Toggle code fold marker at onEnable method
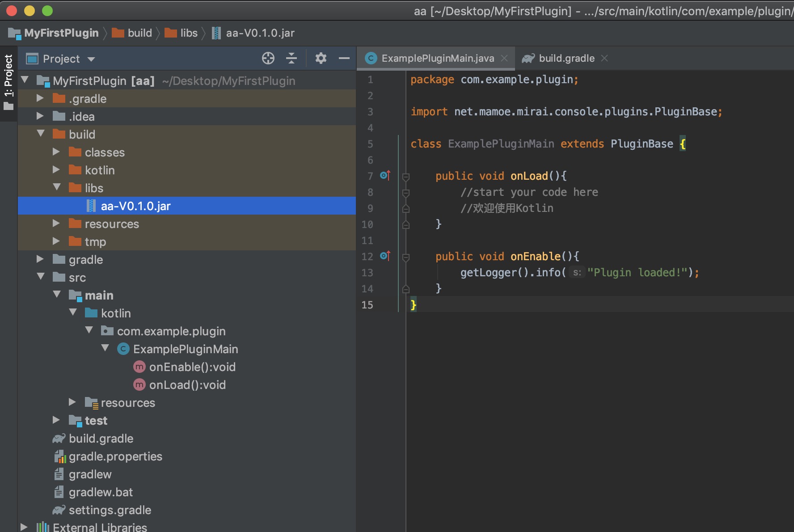This screenshot has height=532, width=794. [x=406, y=257]
